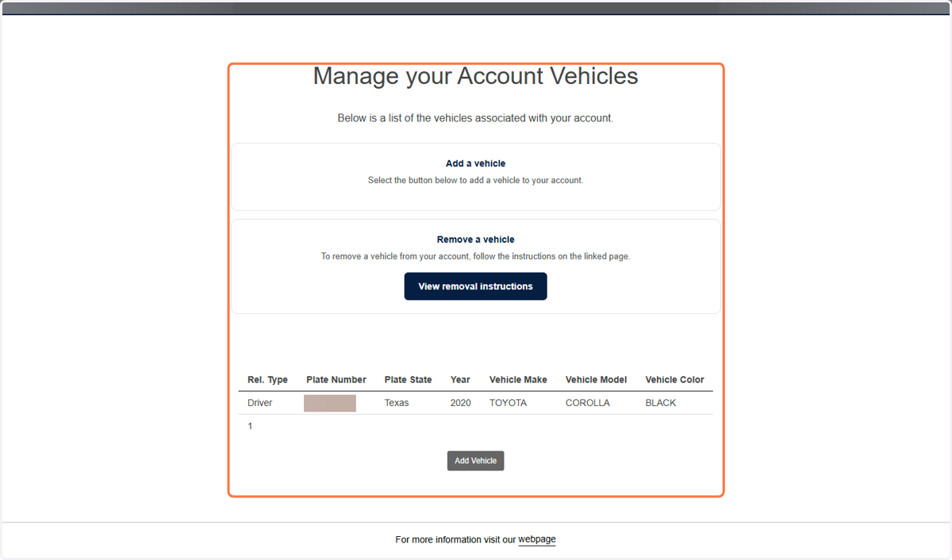Screen dimensions: 952x560
Task: Click the redacted plate number cell
Action: [x=330, y=403]
